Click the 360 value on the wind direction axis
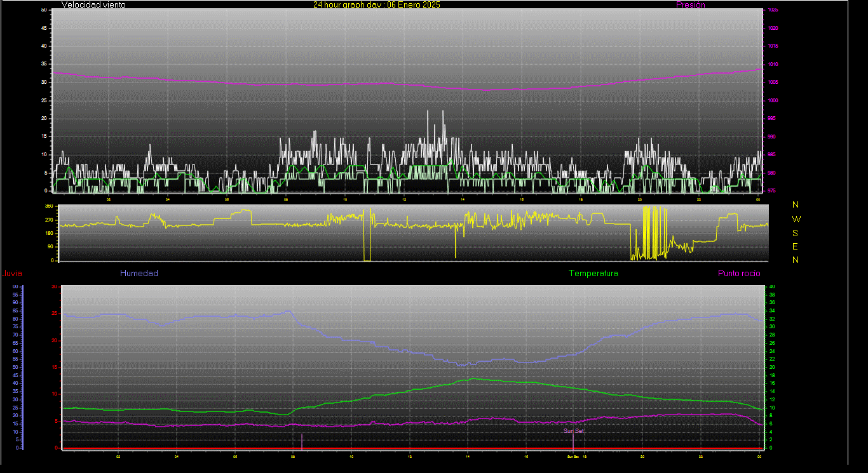Viewport: 868px width, 473px height. click(48, 206)
